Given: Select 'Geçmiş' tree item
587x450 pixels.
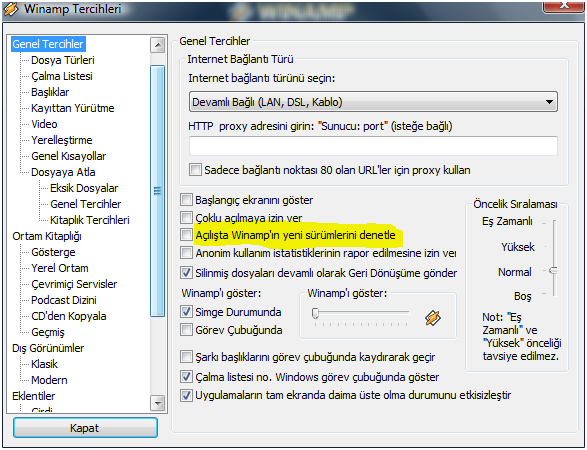Looking at the screenshot, I should (x=48, y=332).
